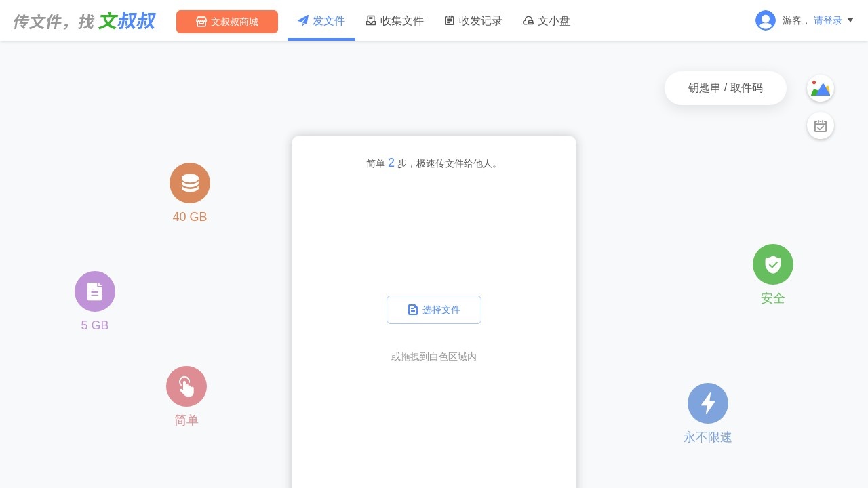Viewport: 868px width, 488px height.
Task: Click the 文叔叔商城 orange button
Action: tap(227, 22)
